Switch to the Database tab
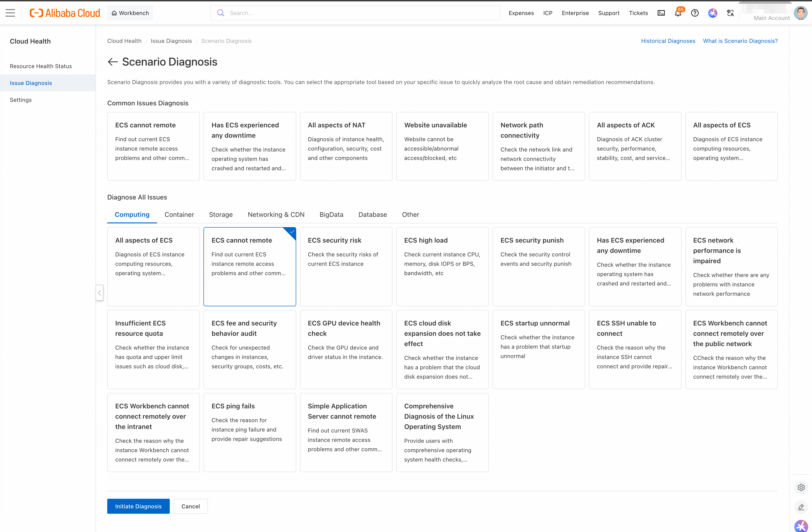Image resolution: width=812 pixels, height=532 pixels. click(373, 215)
